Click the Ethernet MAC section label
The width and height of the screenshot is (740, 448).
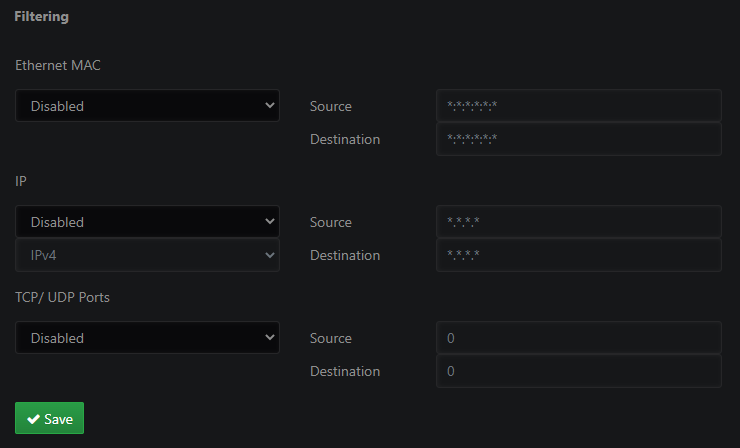click(x=58, y=65)
